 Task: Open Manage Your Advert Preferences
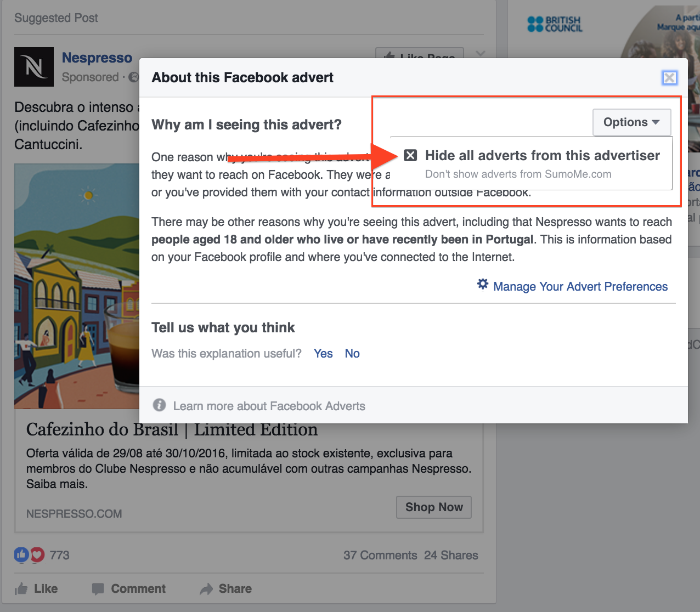pyautogui.click(x=580, y=287)
